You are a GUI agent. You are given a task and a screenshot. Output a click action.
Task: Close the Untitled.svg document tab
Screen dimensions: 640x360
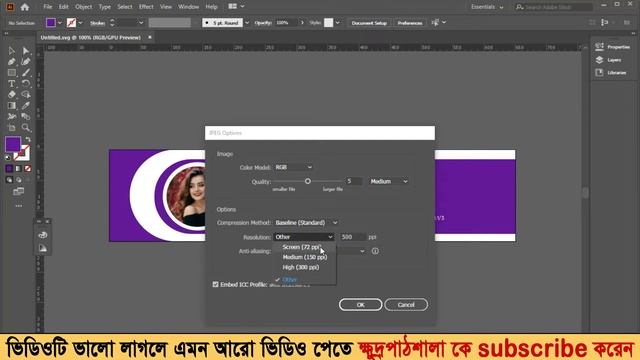(150, 37)
